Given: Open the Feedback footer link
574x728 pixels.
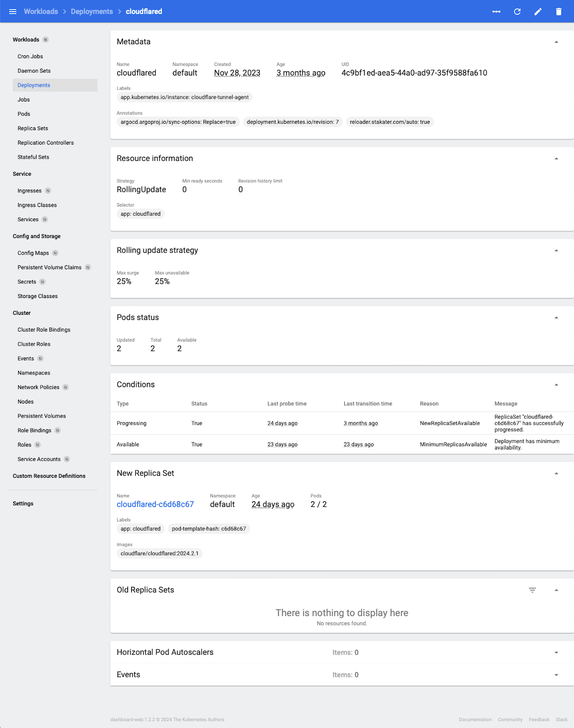Looking at the screenshot, I should [539, 720].
